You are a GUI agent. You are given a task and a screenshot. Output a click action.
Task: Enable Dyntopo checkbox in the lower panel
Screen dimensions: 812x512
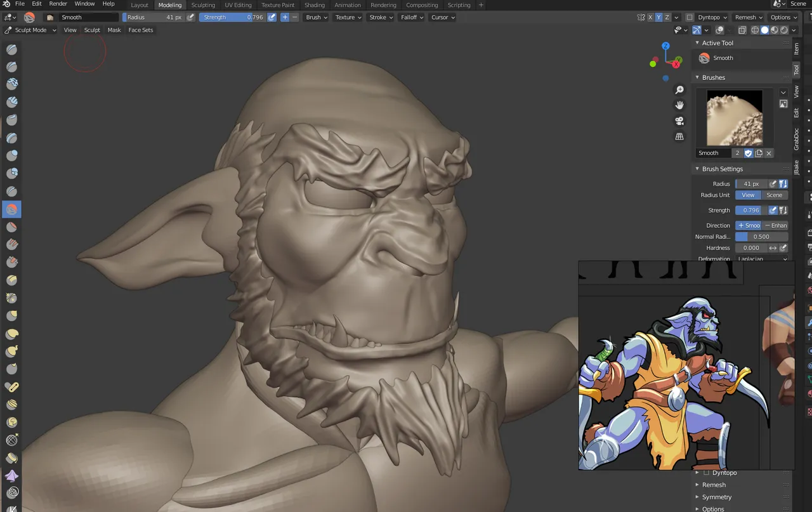tap(707, 473)
